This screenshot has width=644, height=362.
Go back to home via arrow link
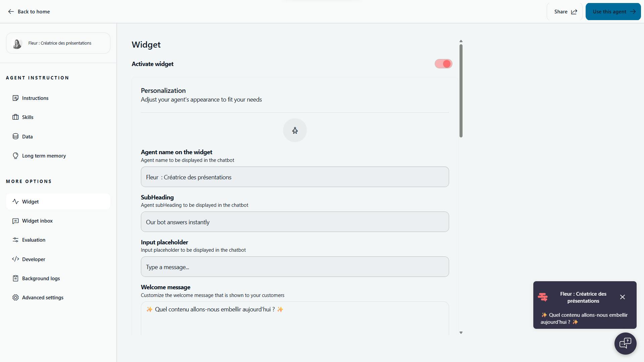pyautogui.click(x=29, y=12)
